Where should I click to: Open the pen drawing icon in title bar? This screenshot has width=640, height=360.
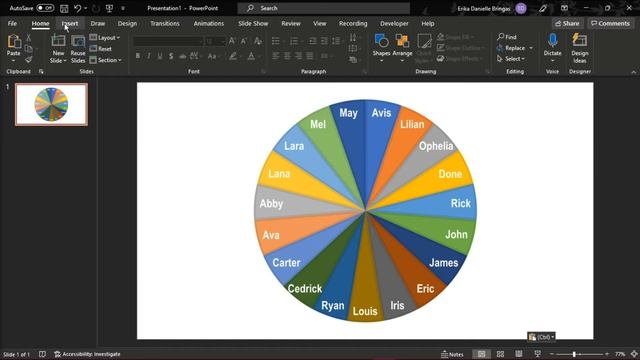[543, 8]
